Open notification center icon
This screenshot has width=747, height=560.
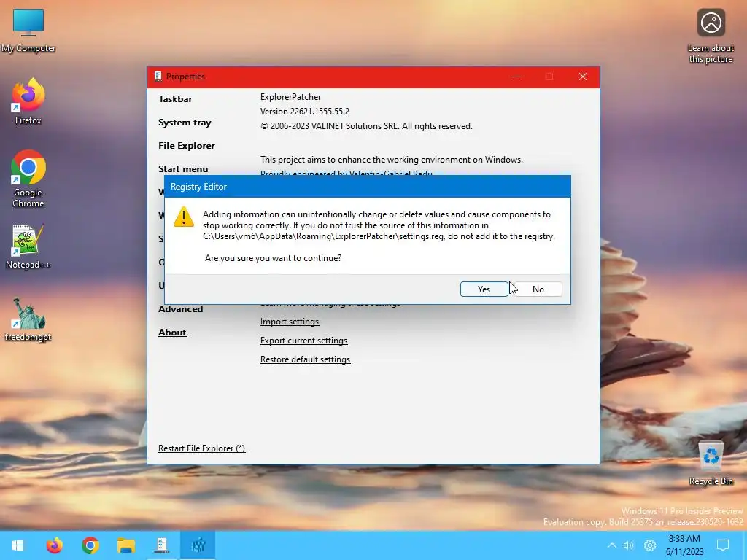click(x=723, y=545)
